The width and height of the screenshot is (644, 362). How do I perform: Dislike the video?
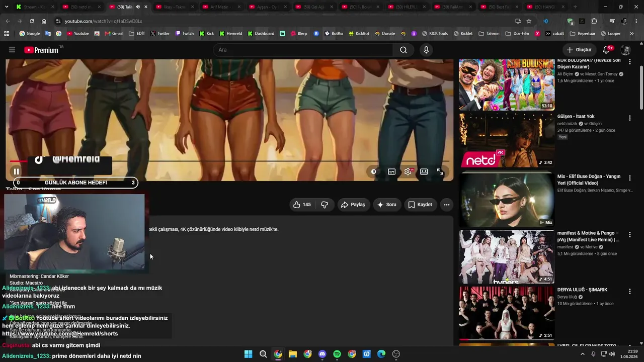(x=325, y=205)
